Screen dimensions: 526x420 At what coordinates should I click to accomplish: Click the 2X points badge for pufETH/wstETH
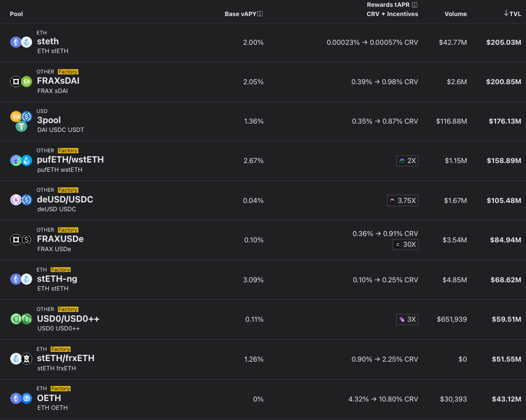(407, 161)
